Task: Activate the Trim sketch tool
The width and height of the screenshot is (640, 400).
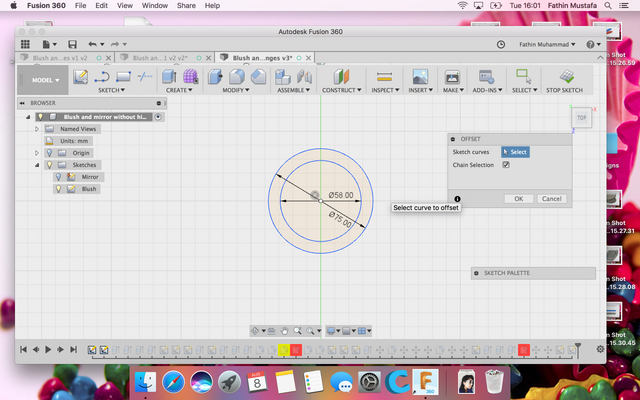Action: point(144,76)
